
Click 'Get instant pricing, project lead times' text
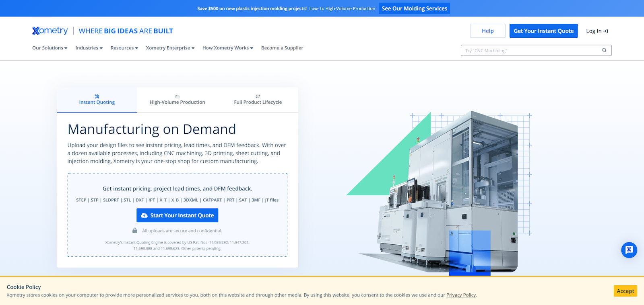point(178,188)
